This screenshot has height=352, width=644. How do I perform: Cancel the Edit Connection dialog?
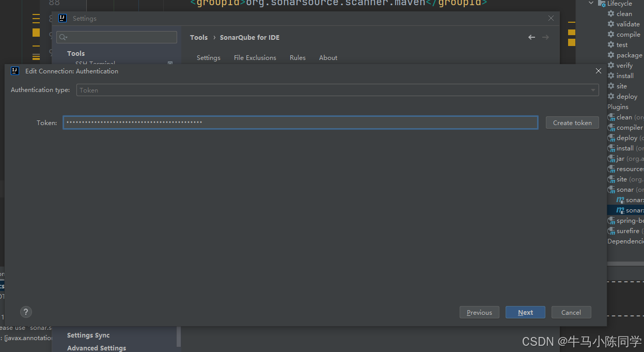(571, 312)
